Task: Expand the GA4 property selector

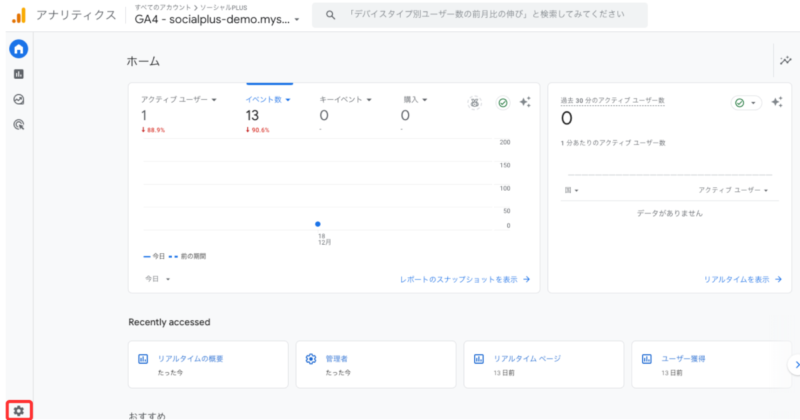Action: [217, 19]
